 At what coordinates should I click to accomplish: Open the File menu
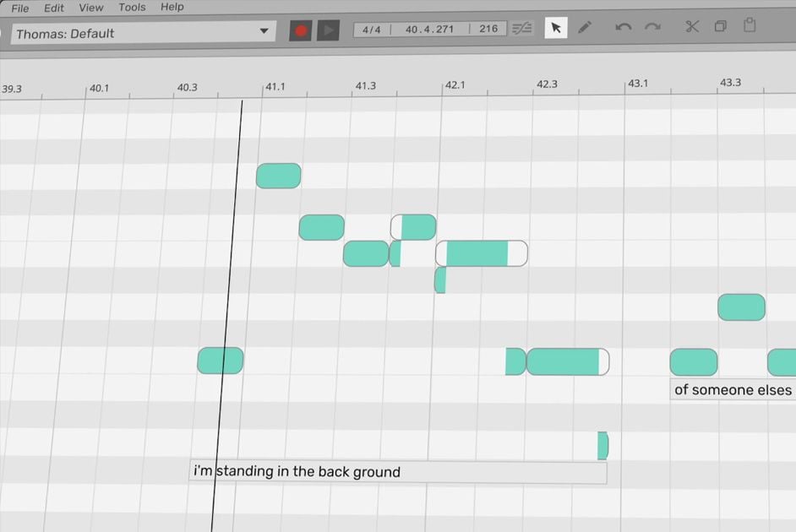[19, 8]
